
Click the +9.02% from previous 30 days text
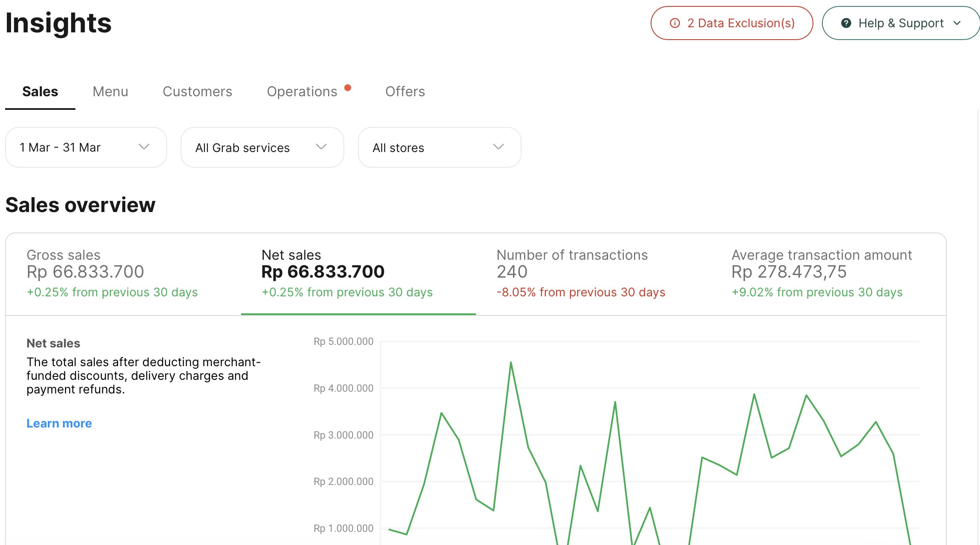click(817, 292)
